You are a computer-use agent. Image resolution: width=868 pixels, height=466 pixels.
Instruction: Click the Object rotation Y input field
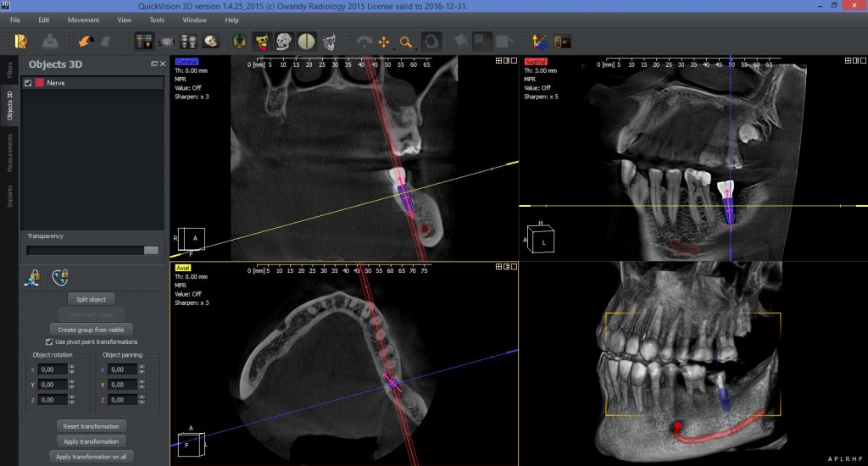click(53, 385)
